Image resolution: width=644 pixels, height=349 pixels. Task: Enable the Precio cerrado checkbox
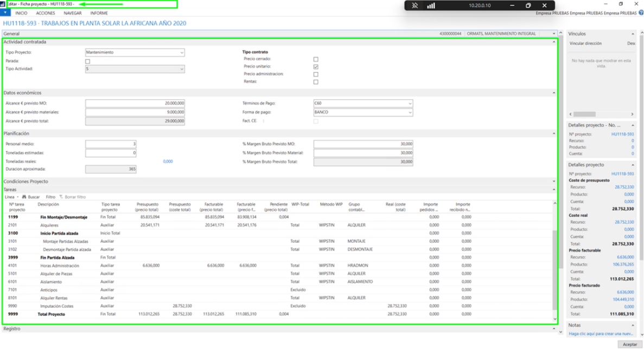point(316,59)
